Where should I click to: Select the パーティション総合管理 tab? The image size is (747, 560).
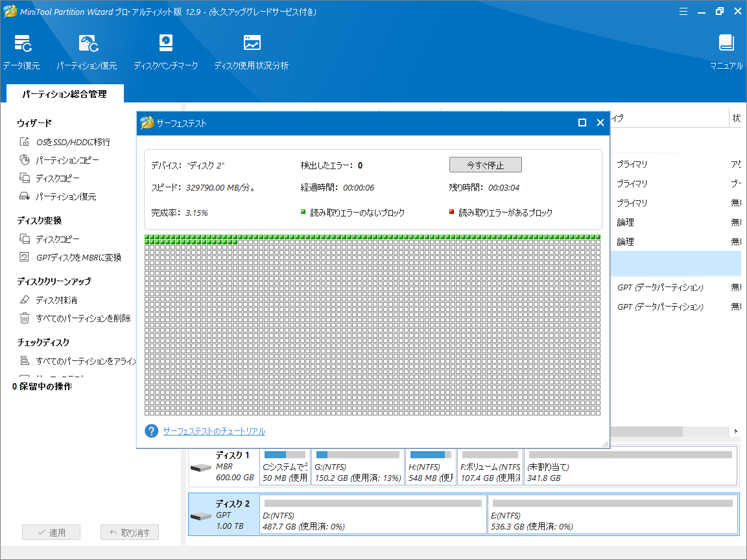tap(65, 94)
